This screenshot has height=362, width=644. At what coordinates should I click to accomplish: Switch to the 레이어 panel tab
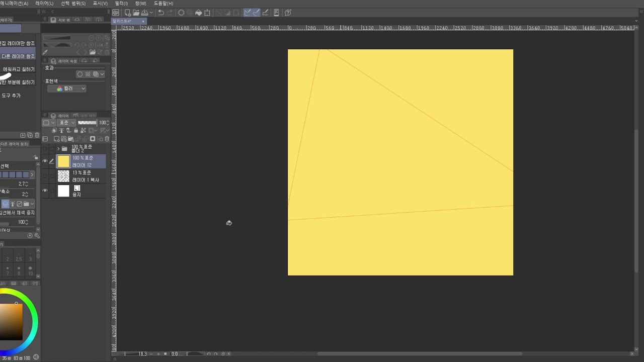click(60, 116)
